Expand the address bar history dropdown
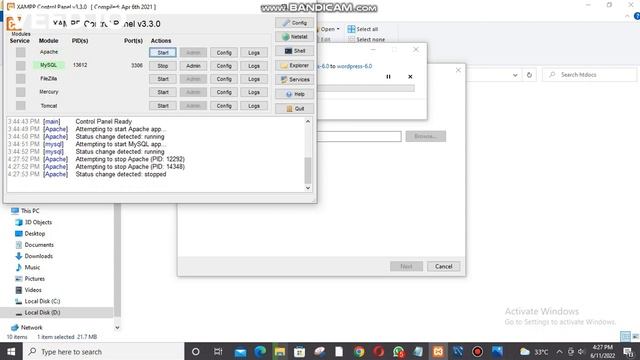Image resolution: width=640 pixels, height=360 pixels. coord(515,75)
